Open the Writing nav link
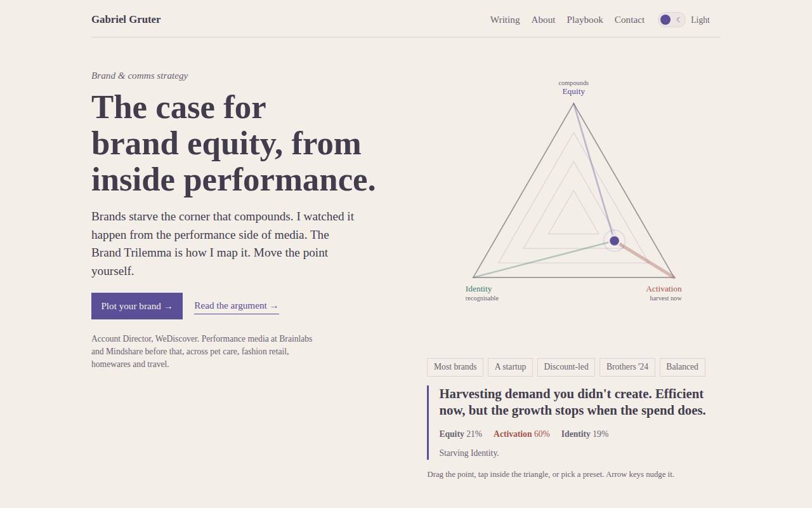Screen dimensions: 812x508 coord(505,20)
